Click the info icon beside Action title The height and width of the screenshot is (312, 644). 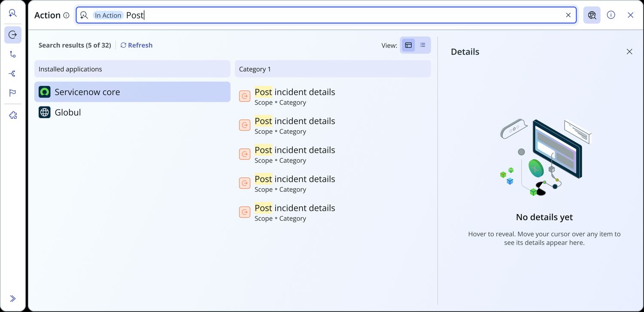(x=66, y=15)
